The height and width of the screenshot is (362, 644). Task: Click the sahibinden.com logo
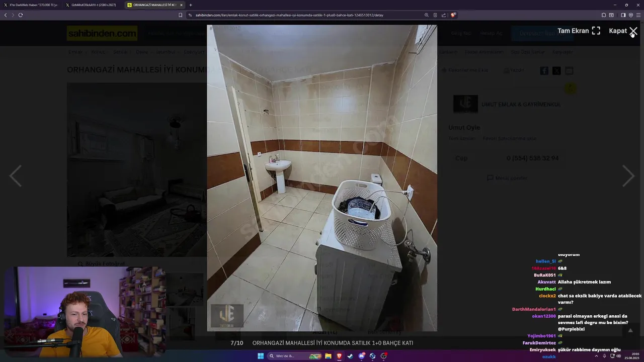click(102, 34)
